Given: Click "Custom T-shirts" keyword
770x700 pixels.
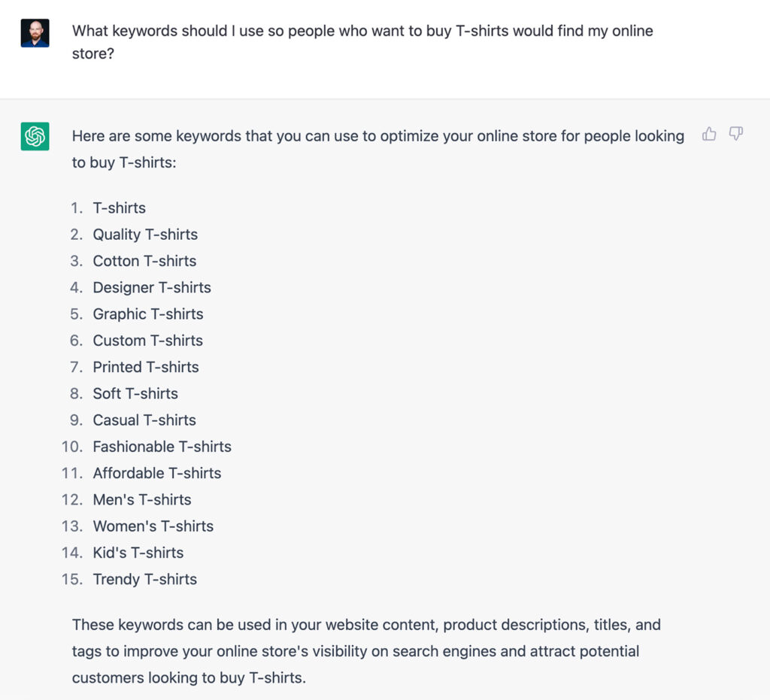Looking at the screenshot, I should 148,340.
